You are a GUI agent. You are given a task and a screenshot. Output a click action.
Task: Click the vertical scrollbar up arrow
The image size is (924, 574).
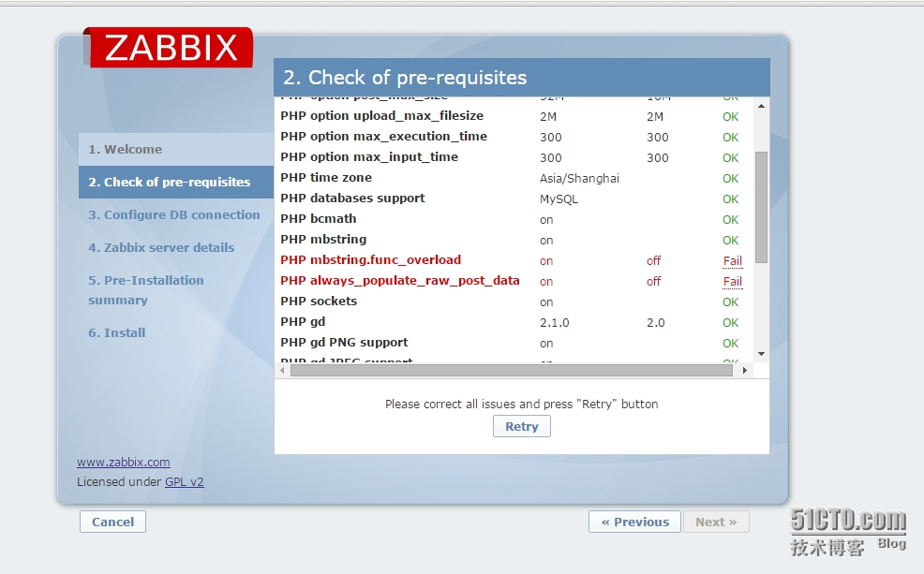click(761, 106)
